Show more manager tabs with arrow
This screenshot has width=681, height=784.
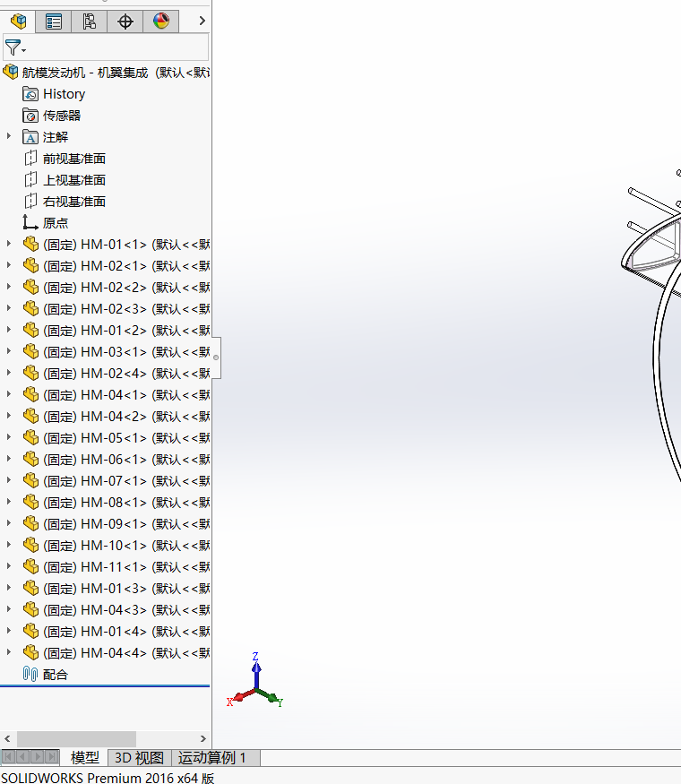(202, 21)
